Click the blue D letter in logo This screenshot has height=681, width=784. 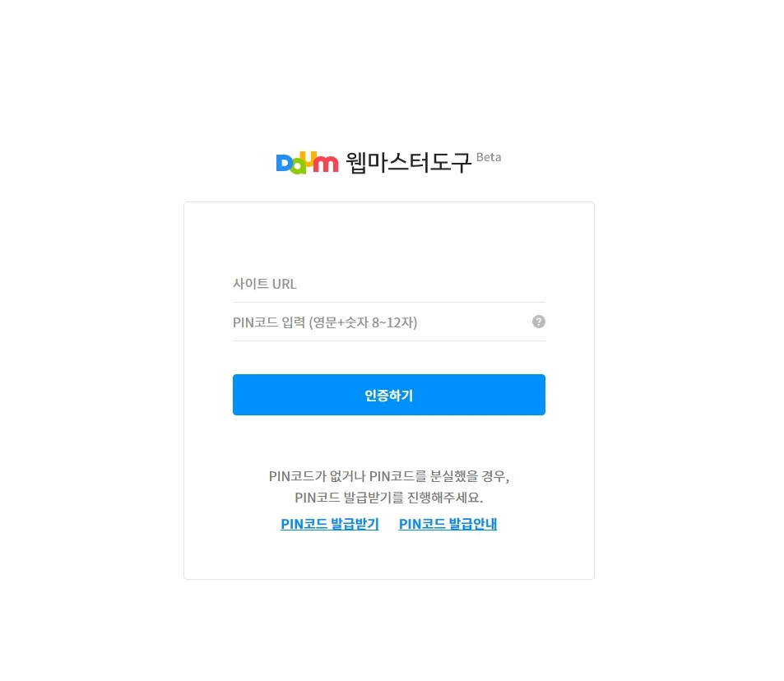284,164
